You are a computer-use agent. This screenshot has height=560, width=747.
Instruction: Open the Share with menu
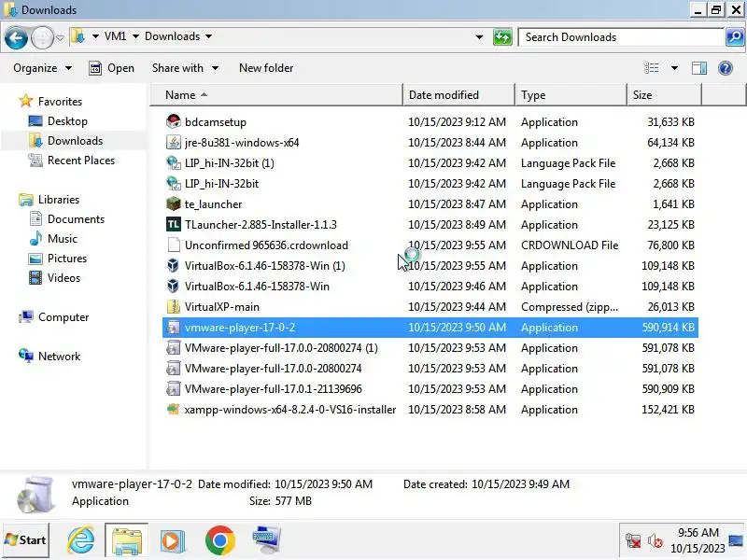coord(185,68)
